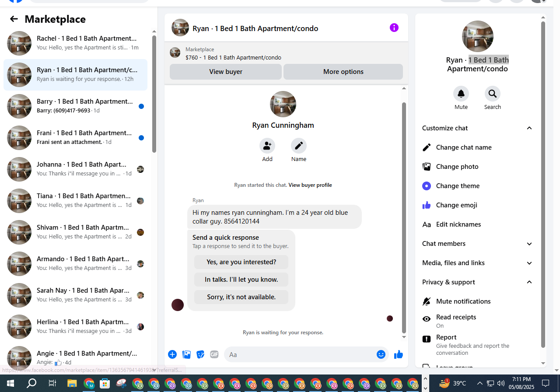Search in conversation with magnifier icon

tap(493, 94)
